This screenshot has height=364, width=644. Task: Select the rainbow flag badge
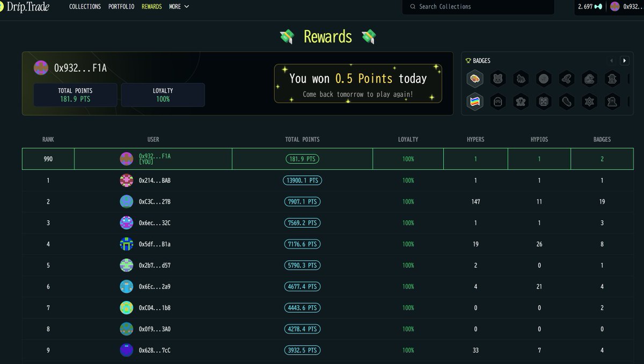tap(475, 101)
